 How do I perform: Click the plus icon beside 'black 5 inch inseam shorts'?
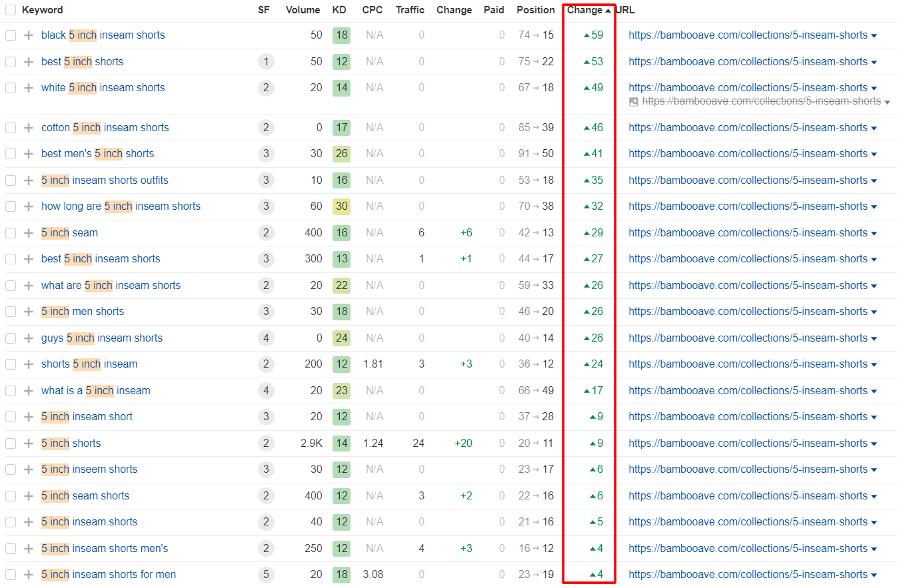click(x=28, y=35)
